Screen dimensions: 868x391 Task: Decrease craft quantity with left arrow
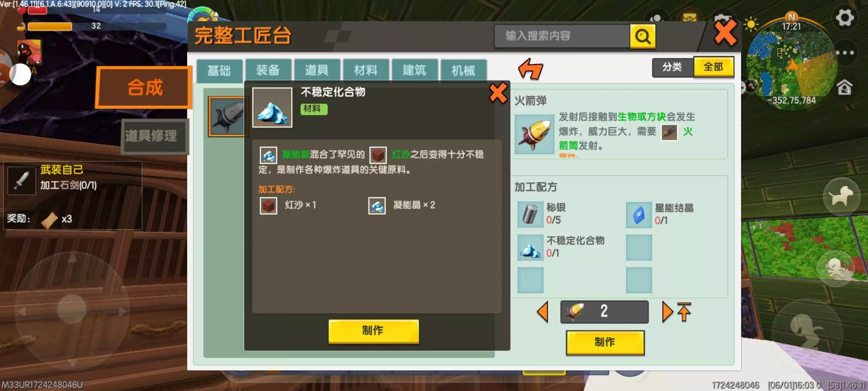(x=543, y=312)
